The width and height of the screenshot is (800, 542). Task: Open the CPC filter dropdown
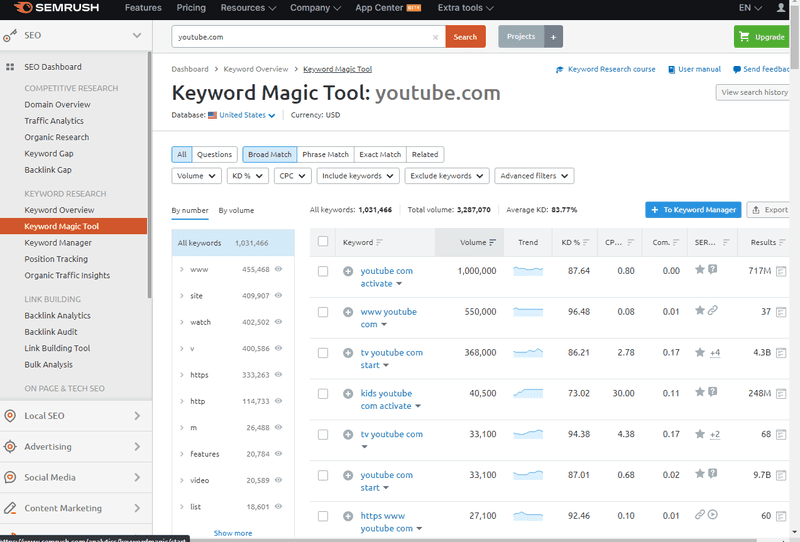click(292, 176)
